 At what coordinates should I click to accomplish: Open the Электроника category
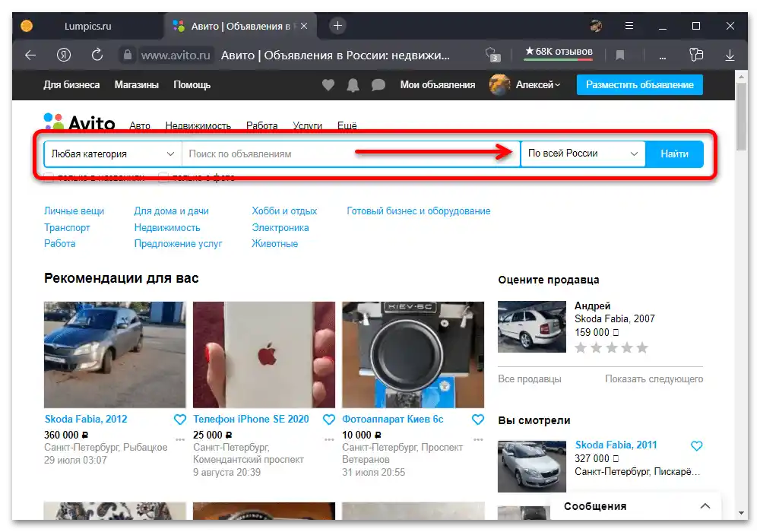click(x=280, y=228)
